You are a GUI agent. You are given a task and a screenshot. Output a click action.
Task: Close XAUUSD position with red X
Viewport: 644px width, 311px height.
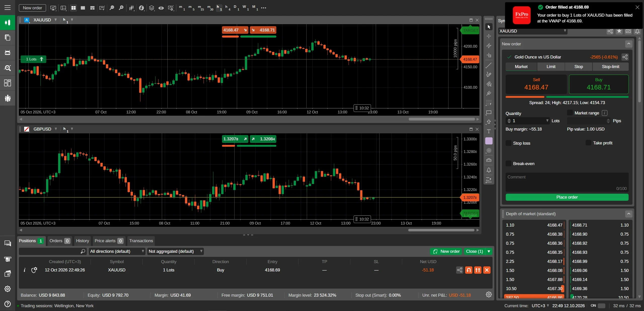487,270
